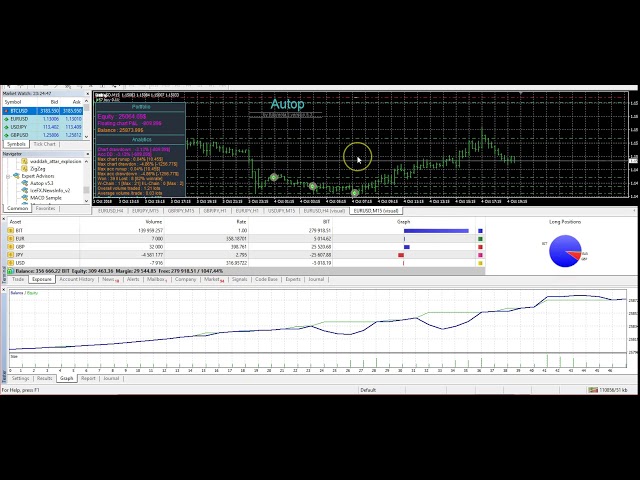640x480 pixels.
Task: Click the GBPUSD symbol icon in Market Watch
Action: [8, 135]
